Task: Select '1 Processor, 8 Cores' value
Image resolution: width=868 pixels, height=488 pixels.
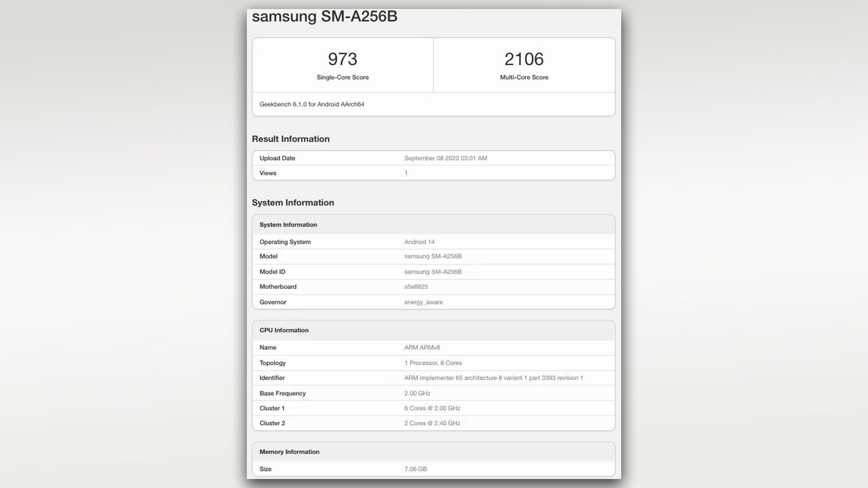Action: click(433, 363)
